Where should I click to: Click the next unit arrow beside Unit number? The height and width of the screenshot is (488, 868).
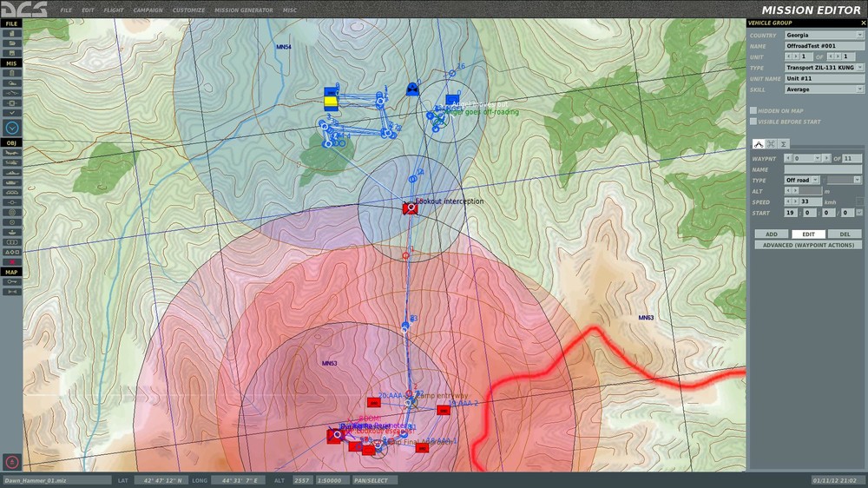click(796, 56)
